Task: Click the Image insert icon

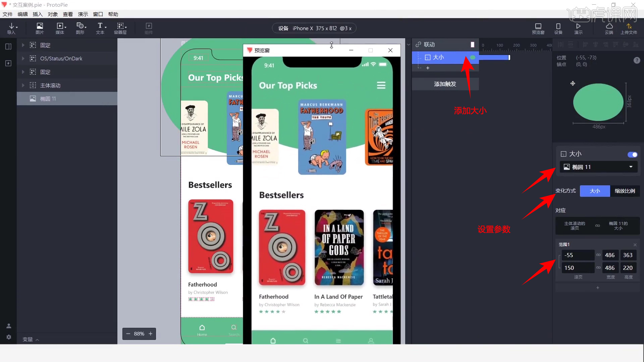Action: pyautogui.click(x=40, y=28)
